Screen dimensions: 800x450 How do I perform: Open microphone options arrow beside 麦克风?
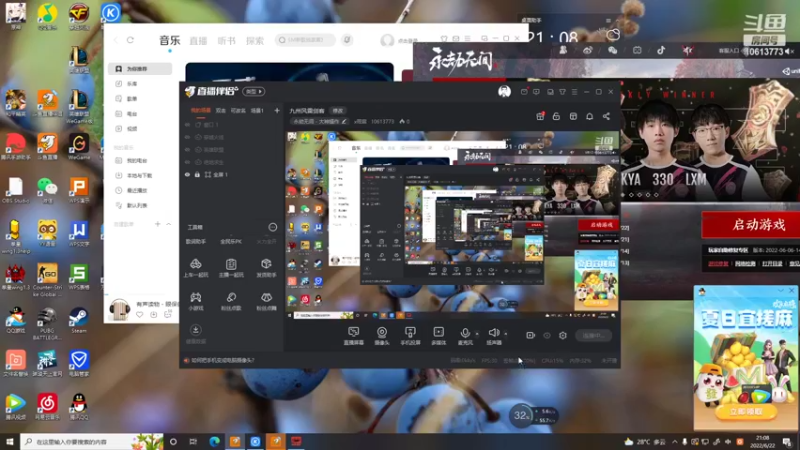[477, 334]
